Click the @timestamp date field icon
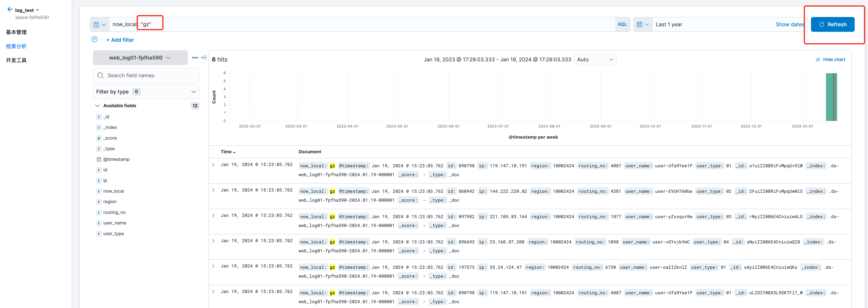The image size is (868, 308). tap(99, 159)
